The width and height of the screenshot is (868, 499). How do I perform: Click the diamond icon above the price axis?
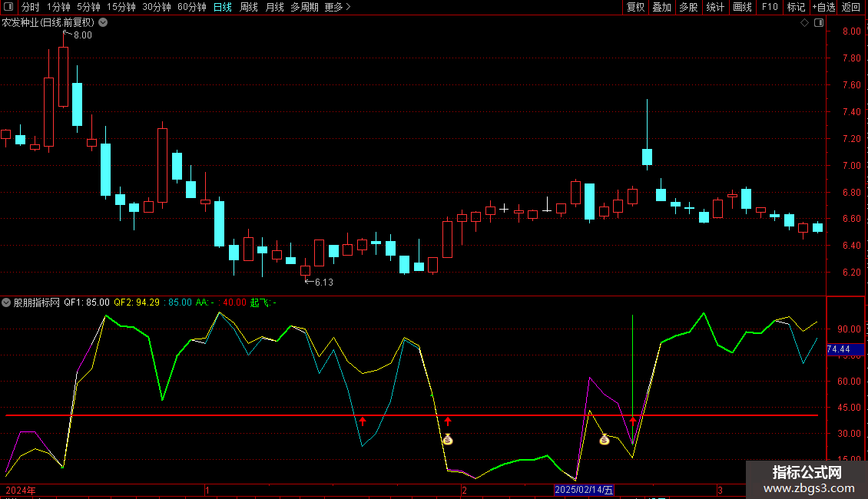point(805,23)
